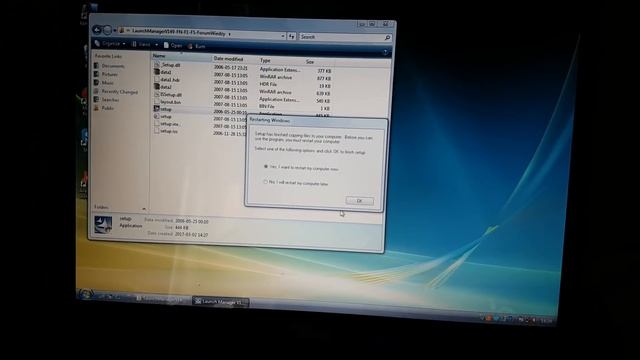This screenshot has height=360, width=640.
Task: Sort by the Type column header
Action: (280, 60)
